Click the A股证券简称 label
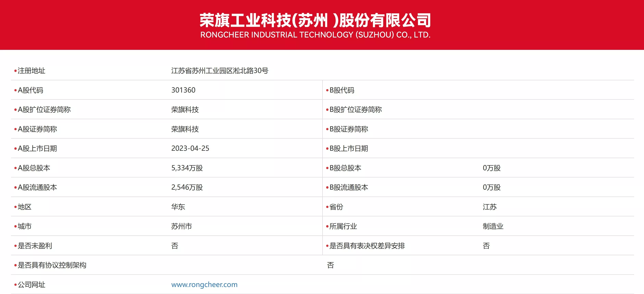Viewport: 644px width, 294px height. point(37,129)
